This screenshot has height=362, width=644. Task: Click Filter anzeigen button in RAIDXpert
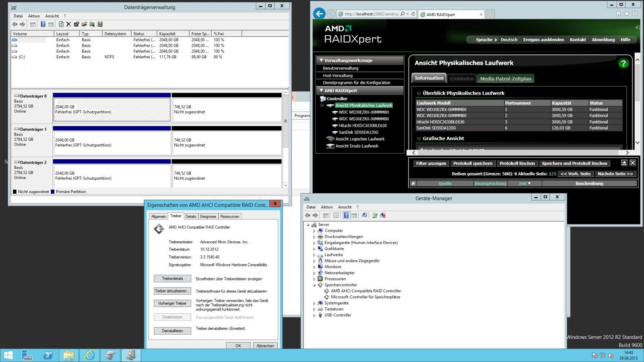pyautogui.click(x=431, y=163)
